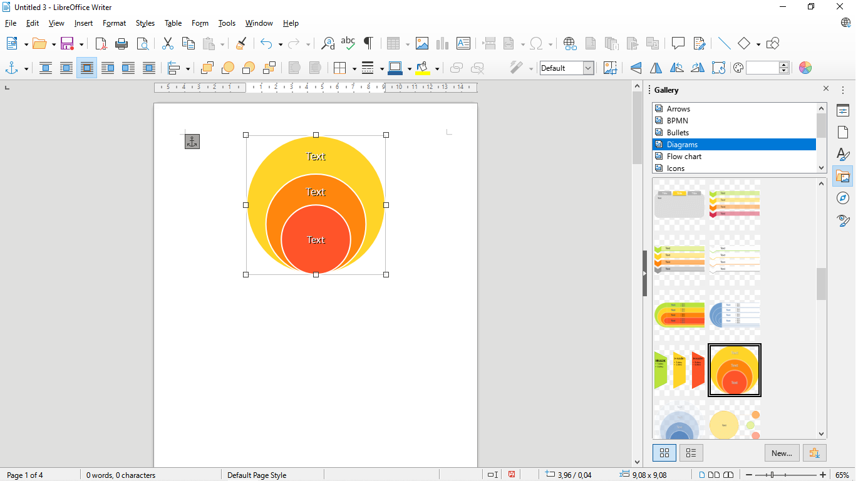This screenshot has height=481, width=868.
Task: Open the Styles menu
Action: coord(145,23)
